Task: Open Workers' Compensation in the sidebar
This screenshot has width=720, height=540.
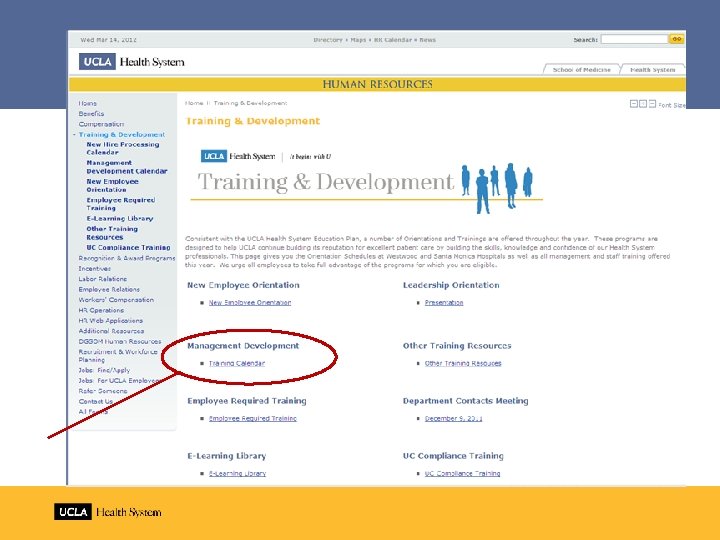Action: 116,300
